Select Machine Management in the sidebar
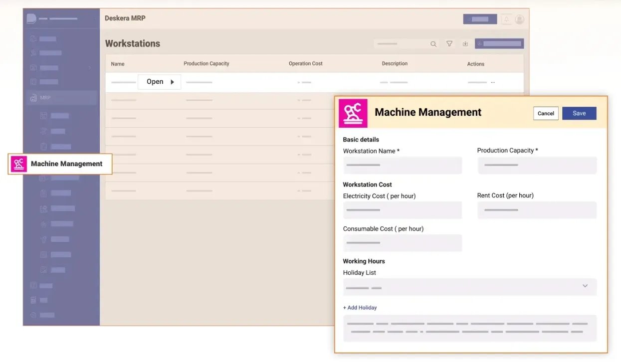This screenshot has width=621, height=364. pyautogui.click(x=60, y=164)
